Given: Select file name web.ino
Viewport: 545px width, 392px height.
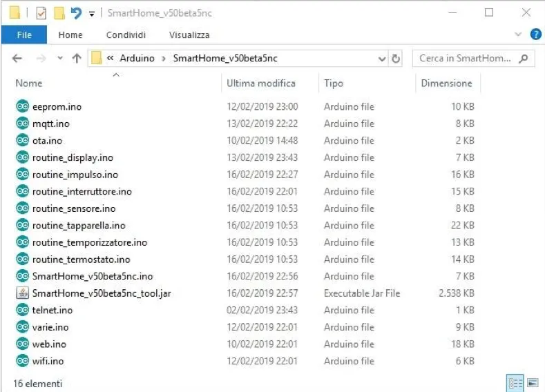Looking at the screenshot, I should [x=49, y=344].
